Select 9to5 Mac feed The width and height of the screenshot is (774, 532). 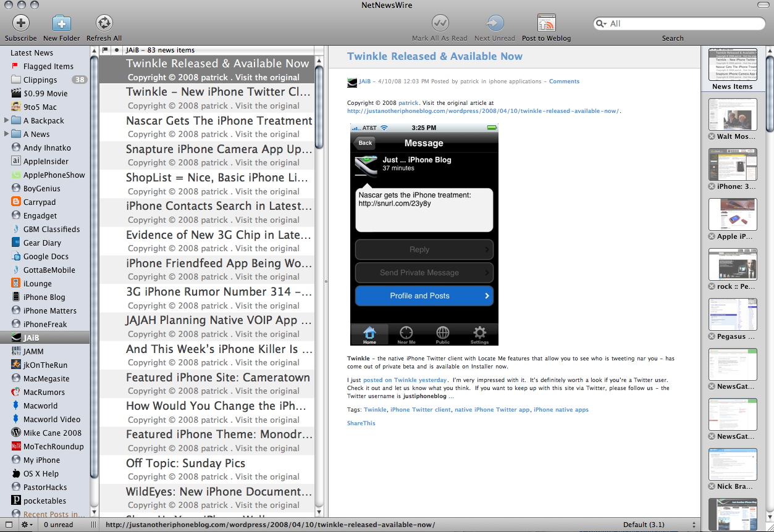click(x=40, y=107)
